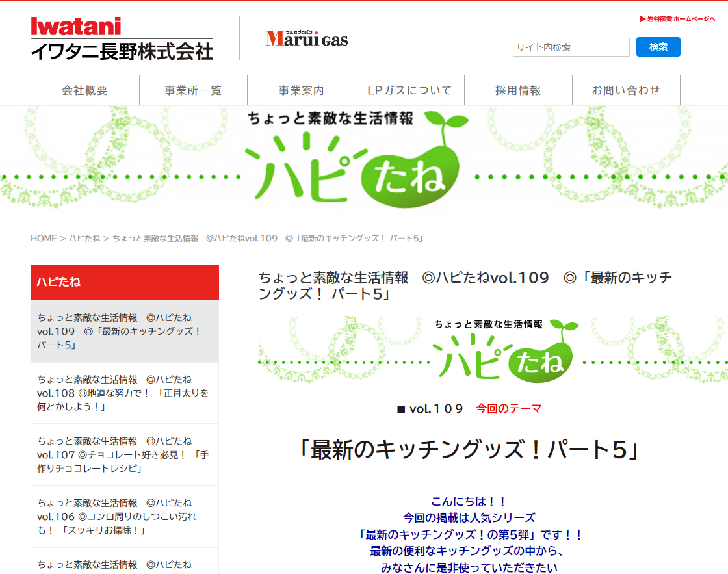
Task: Click the blue 検索 button
Action: pyautogui.click(x=658, y=47)
